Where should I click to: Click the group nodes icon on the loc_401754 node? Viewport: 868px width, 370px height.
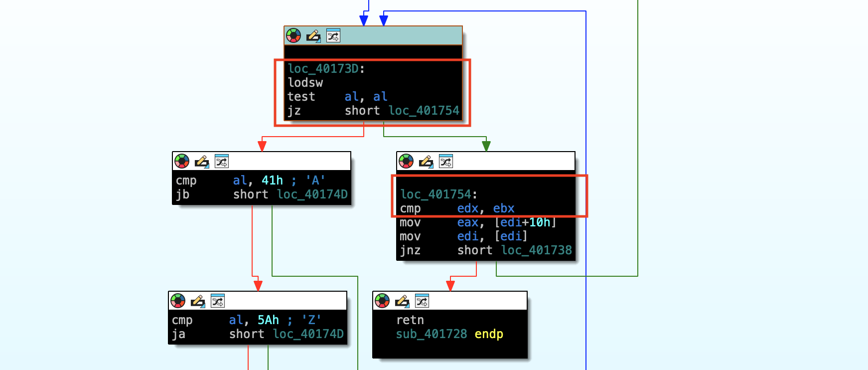click(x=446, y=161)
